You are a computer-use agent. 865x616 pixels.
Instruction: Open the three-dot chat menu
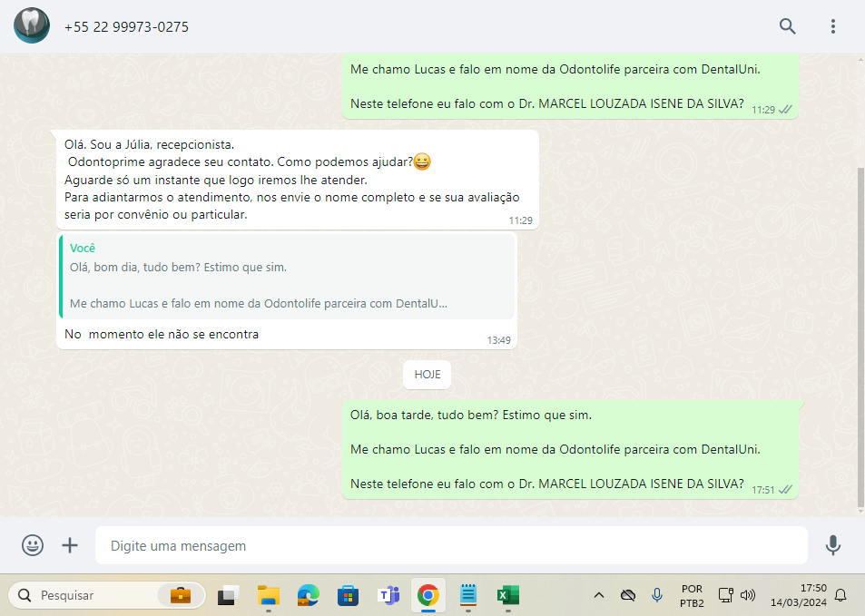[833, 26]
